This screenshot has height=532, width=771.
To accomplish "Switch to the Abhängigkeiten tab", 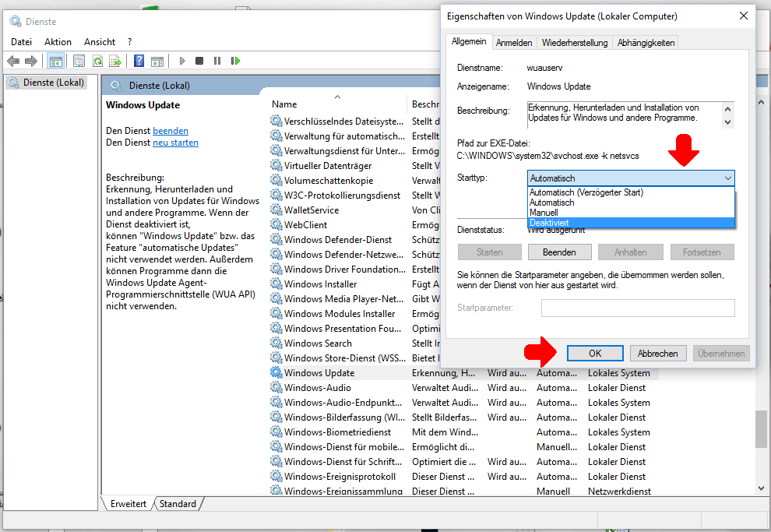I will coord(646,43).
